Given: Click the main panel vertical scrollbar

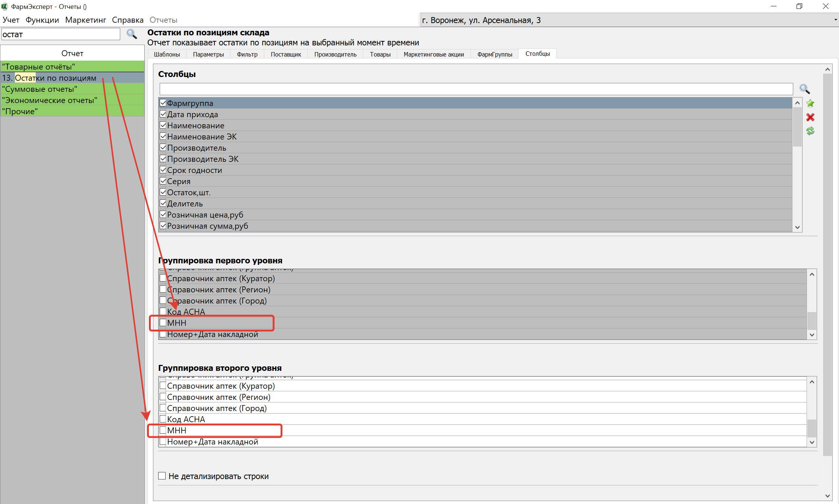Looking at the screenshot, I should tap(827, 260).
